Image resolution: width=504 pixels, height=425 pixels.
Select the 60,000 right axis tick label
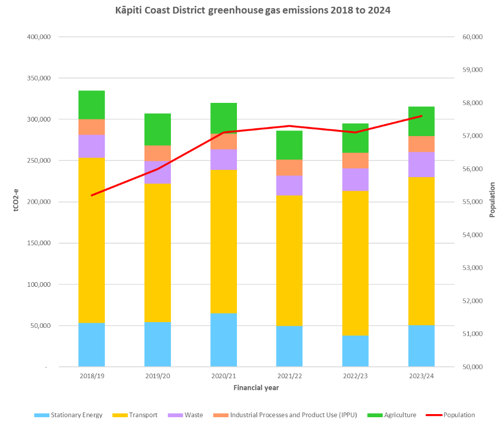[472, 37]
